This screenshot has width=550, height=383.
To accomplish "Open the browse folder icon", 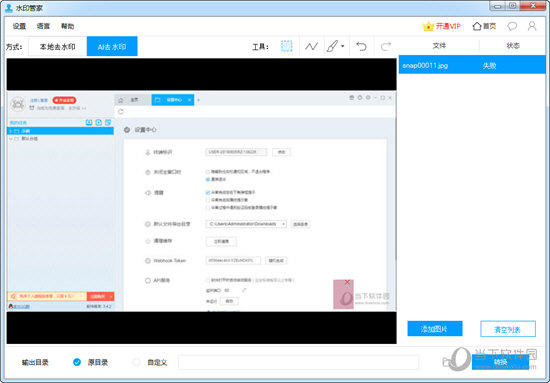I will click(x=447, y=362).
